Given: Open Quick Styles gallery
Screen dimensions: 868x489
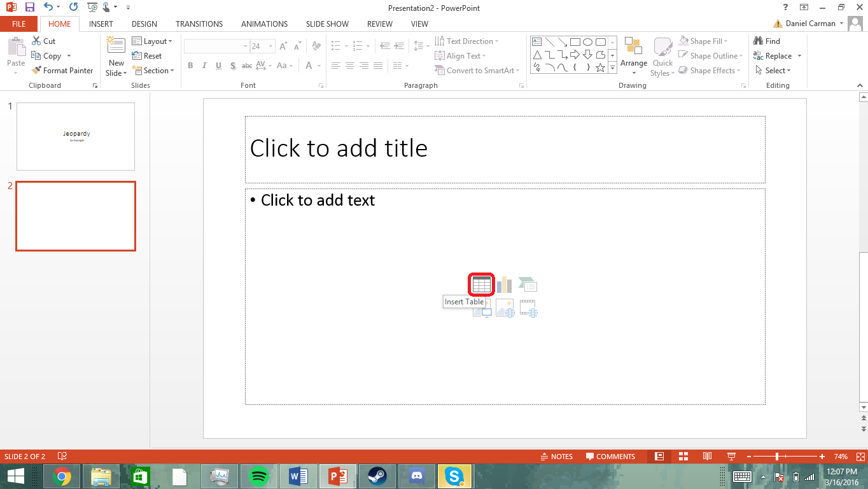Looking at the screenshot, I should 662,57.
